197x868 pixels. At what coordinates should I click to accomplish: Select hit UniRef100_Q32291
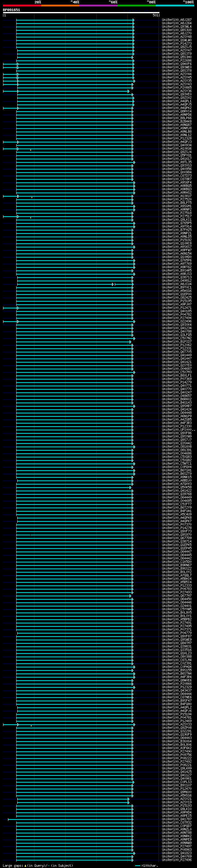pos(177,732)
